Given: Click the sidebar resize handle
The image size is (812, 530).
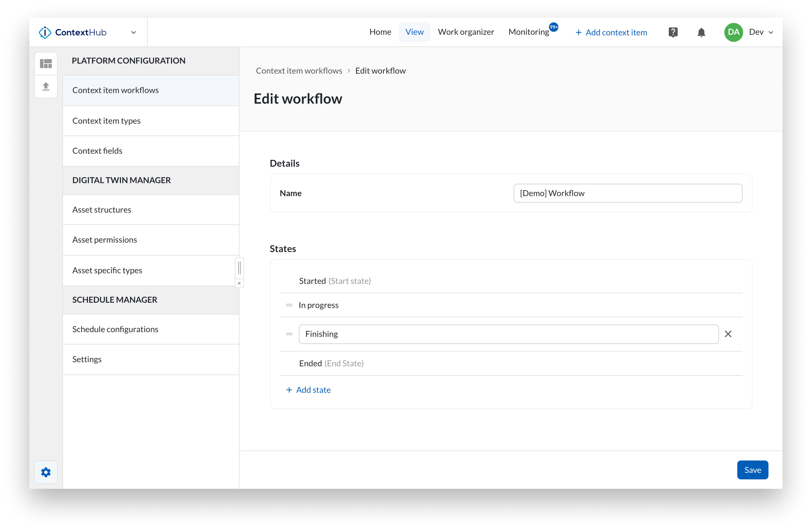Looking at the screenshot, I should tap(239, 268).
